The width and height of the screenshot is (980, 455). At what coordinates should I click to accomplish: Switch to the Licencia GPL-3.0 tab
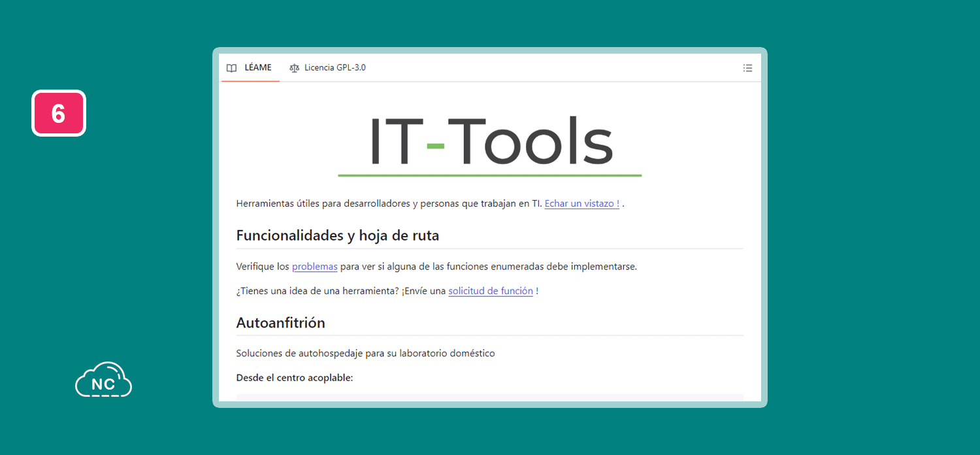point(327,68)
